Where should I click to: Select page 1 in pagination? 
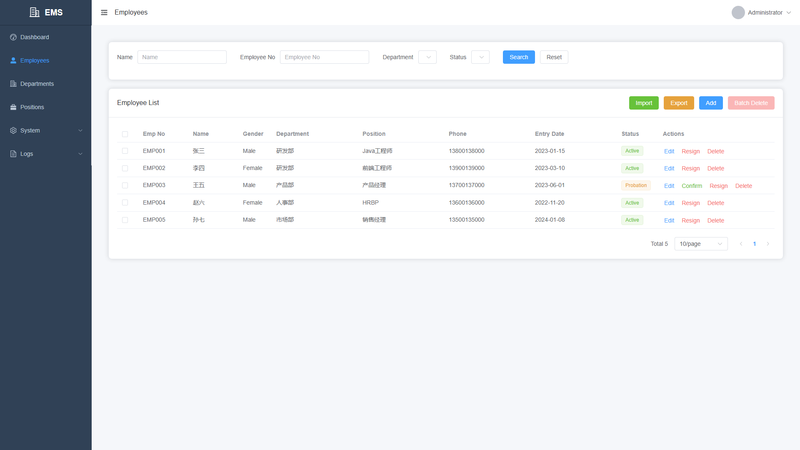click(755, 244)
